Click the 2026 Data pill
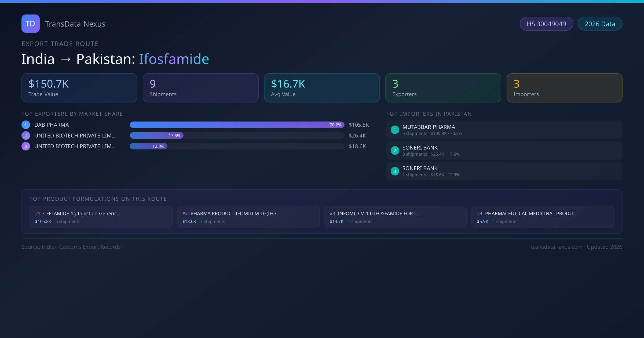 (600, 24)
